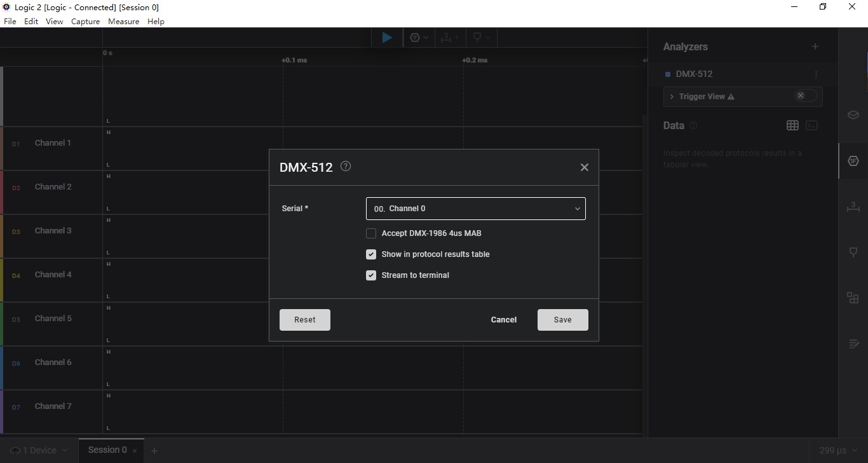Click the D5 channel color tag

click(16, 320)
